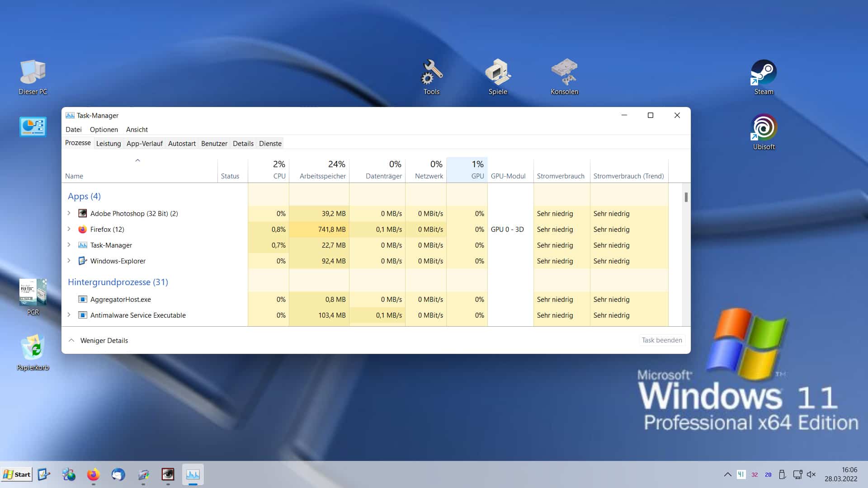868x488 pixels.
Task: Switch to the Dienste tab
Action: (x=270, y=144)
